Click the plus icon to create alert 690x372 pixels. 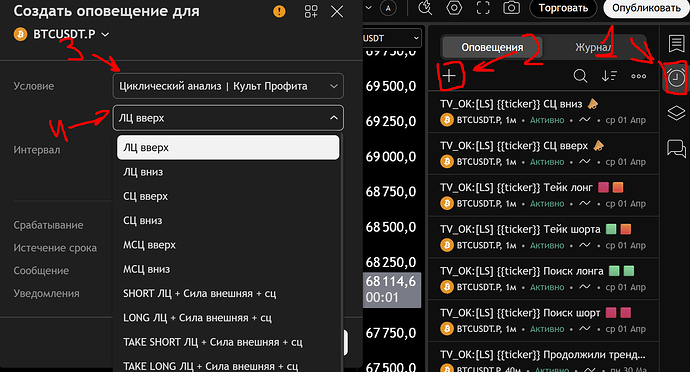click(449, 76)
